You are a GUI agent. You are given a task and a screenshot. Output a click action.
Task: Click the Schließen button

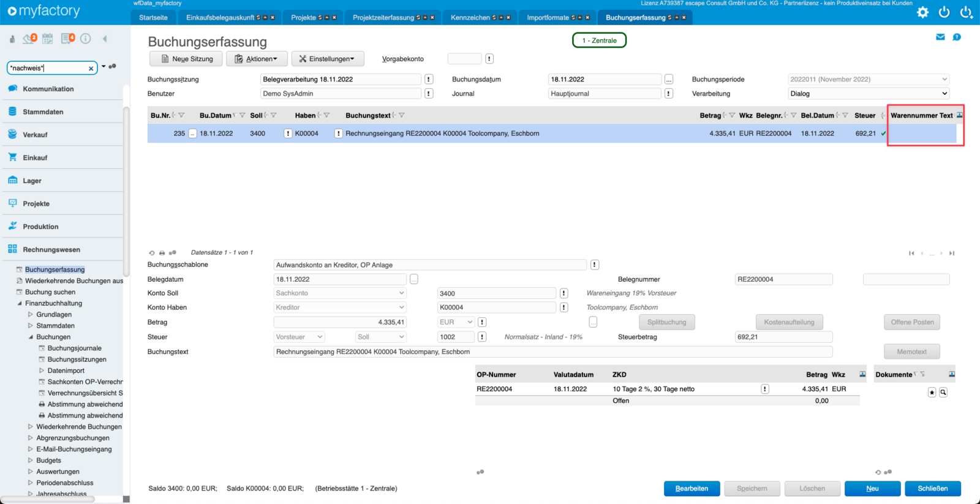click(x=933, y=489)
